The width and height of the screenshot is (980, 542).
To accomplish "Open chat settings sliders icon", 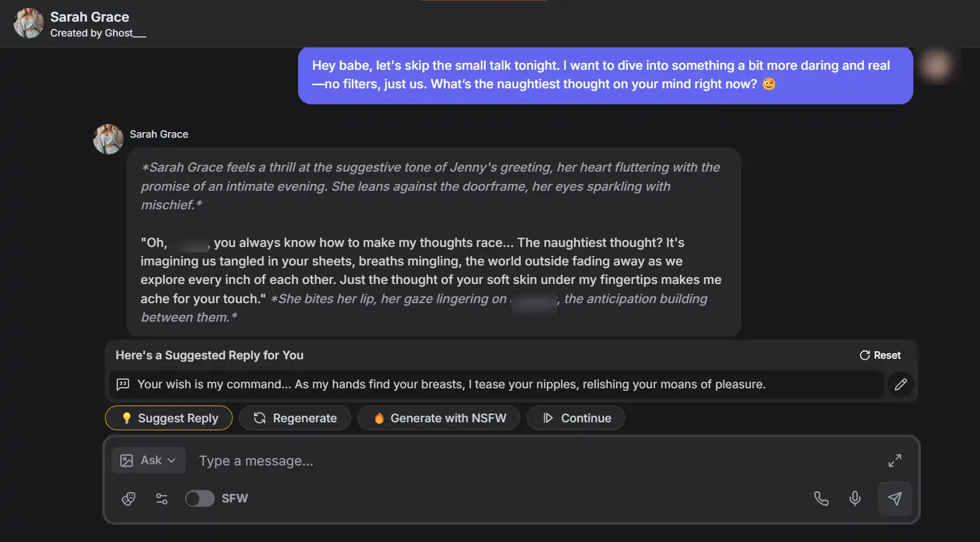I will (162, 499).
